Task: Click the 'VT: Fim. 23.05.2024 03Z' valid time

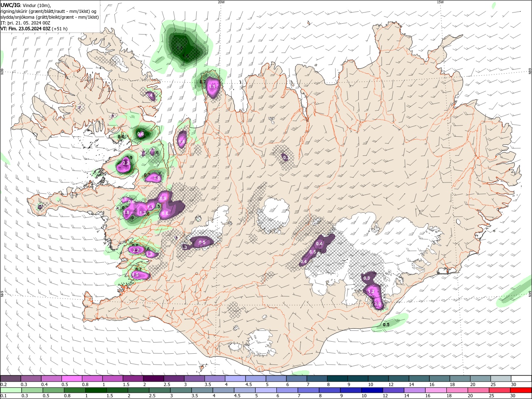Action: [26, 29]
